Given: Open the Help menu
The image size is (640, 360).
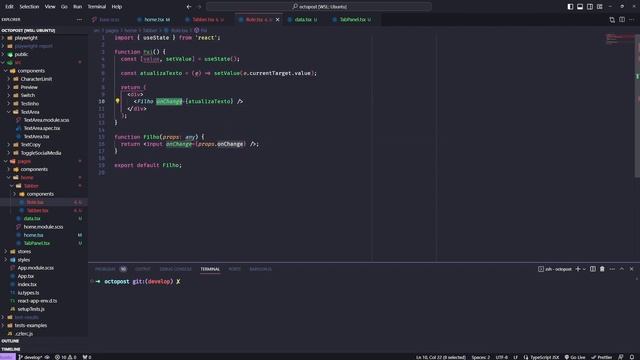Looking at the screenshot, I should point(117,7).
